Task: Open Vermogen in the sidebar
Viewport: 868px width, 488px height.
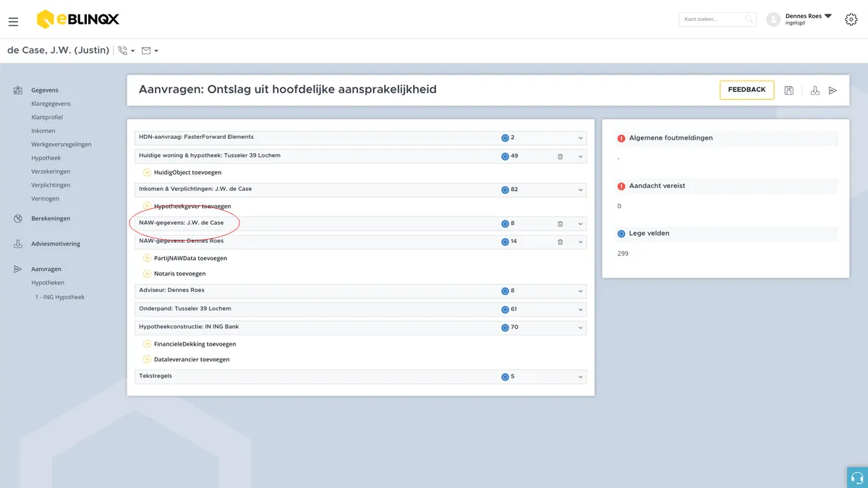Action: (46, 199)
